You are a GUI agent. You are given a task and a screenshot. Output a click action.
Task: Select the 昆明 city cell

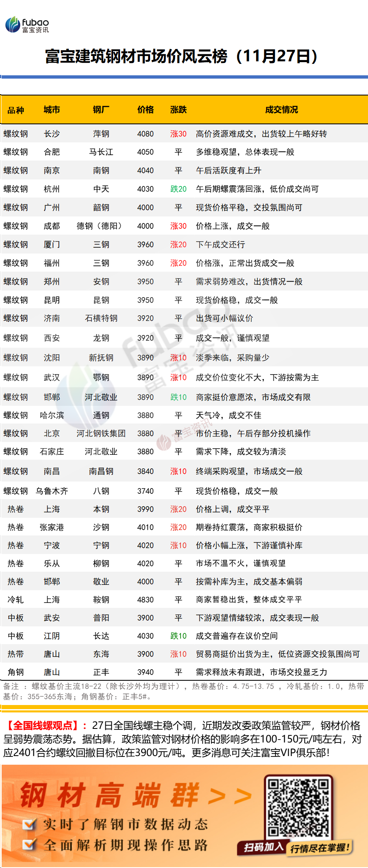pos(52,300)
